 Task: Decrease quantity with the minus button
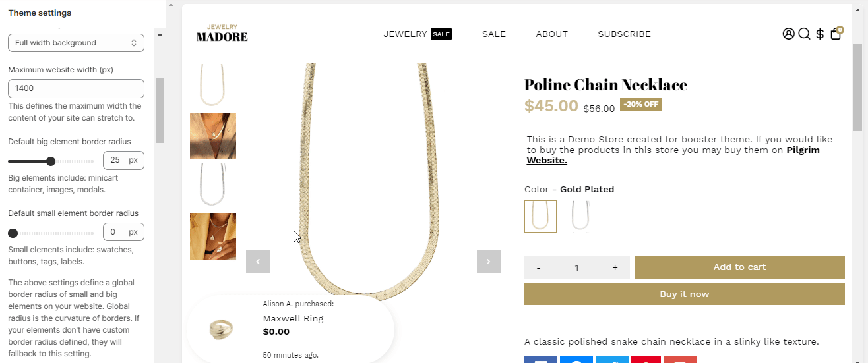click(539, 267)
